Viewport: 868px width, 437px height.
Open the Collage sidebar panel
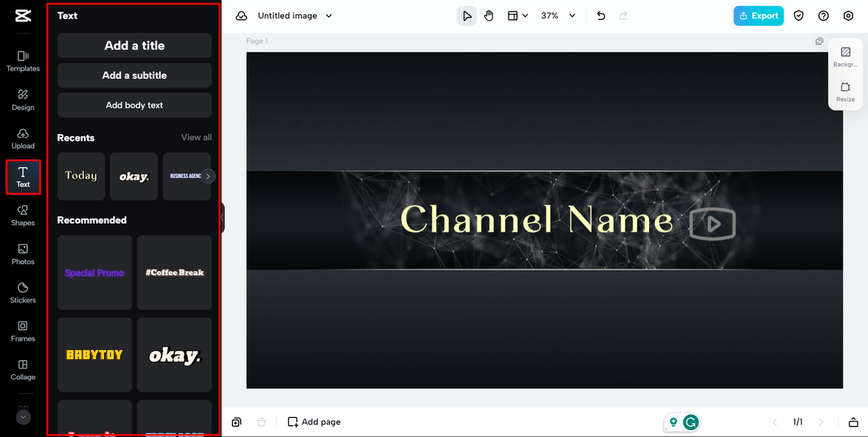click(x=23, y=370)
